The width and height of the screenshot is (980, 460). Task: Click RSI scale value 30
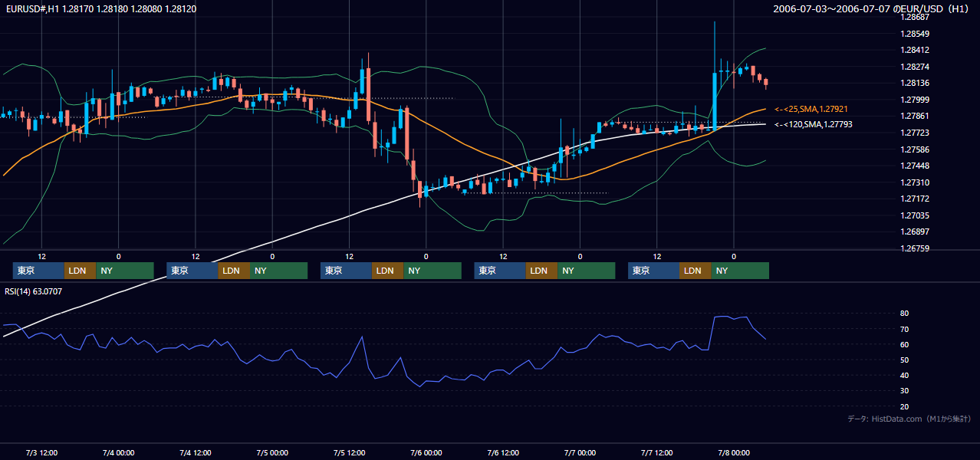[905, 391]
